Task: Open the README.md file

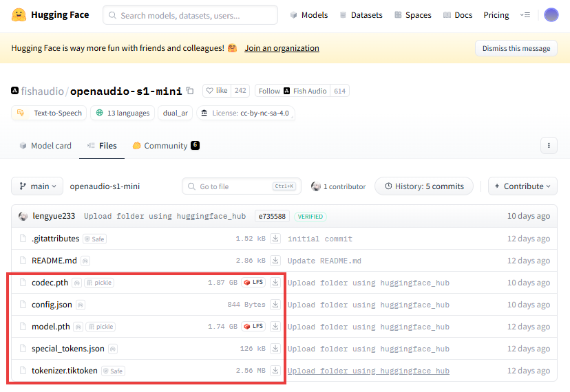Action: click(54, 261)
